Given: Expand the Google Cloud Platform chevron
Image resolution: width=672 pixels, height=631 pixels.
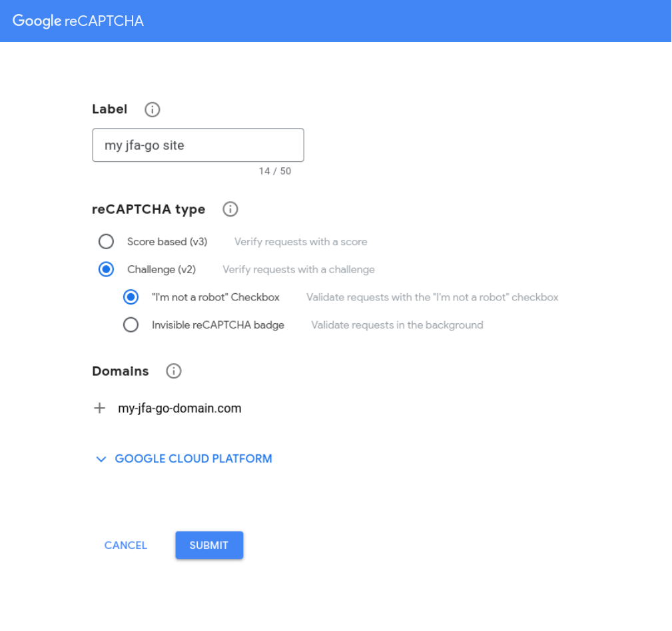Looking at the screenshot, I should tap(101, 459).
